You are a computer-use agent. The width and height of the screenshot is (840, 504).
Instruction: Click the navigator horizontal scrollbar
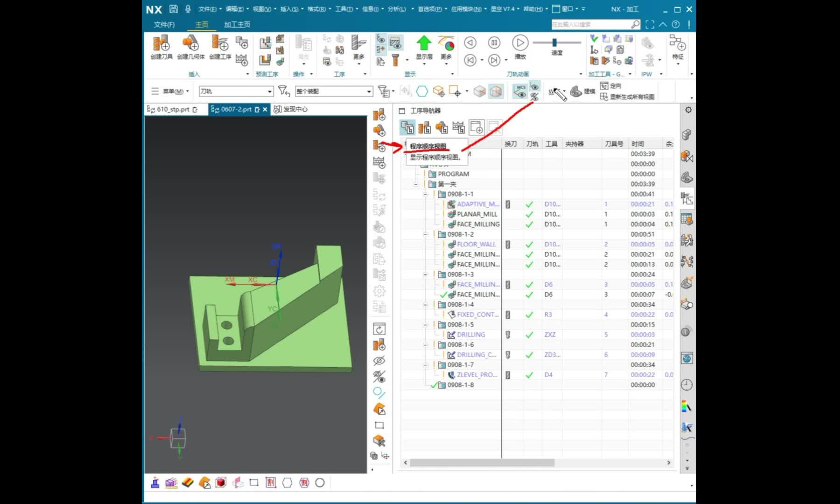click(x=482, y=462)
